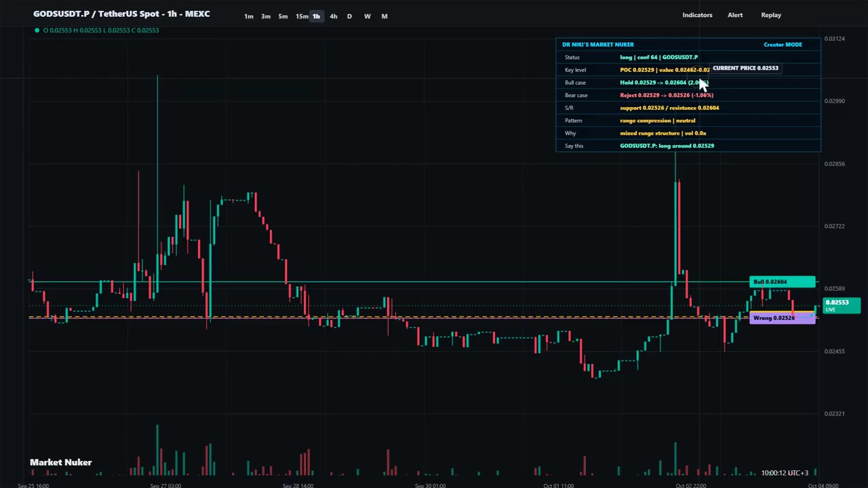Change chart interval to 4h

click(333, 16)
